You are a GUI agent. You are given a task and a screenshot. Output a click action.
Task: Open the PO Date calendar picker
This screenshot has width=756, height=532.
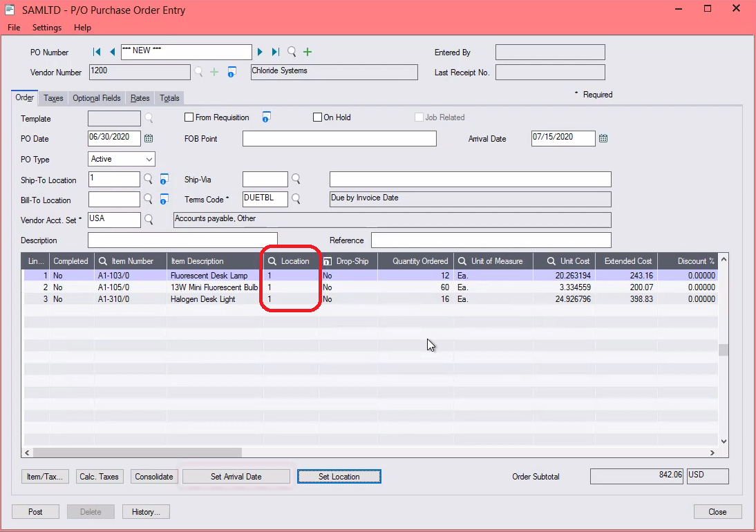point(148,138)
